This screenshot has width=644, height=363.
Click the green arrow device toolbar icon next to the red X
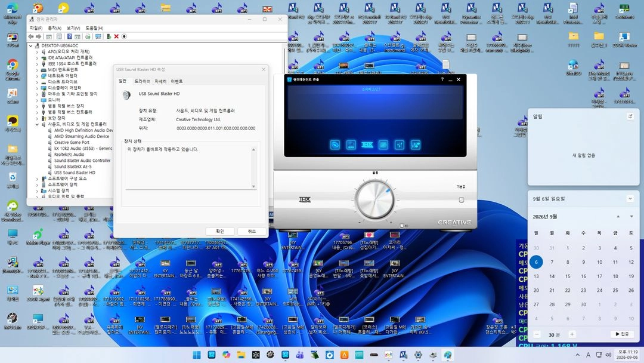[109, 36]
